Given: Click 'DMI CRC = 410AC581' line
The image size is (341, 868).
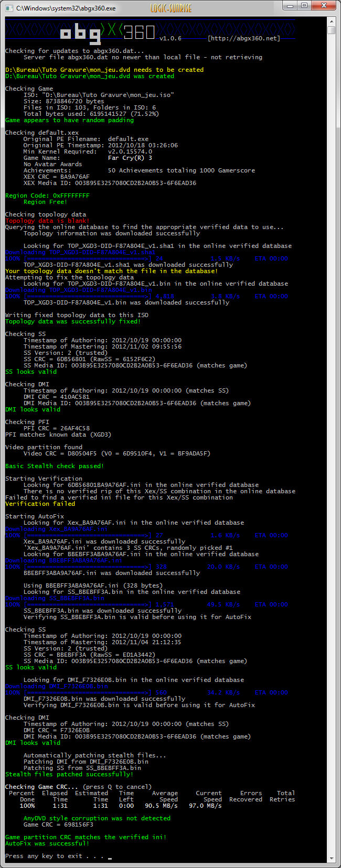Looking at the screenshot, I should 57,397.
